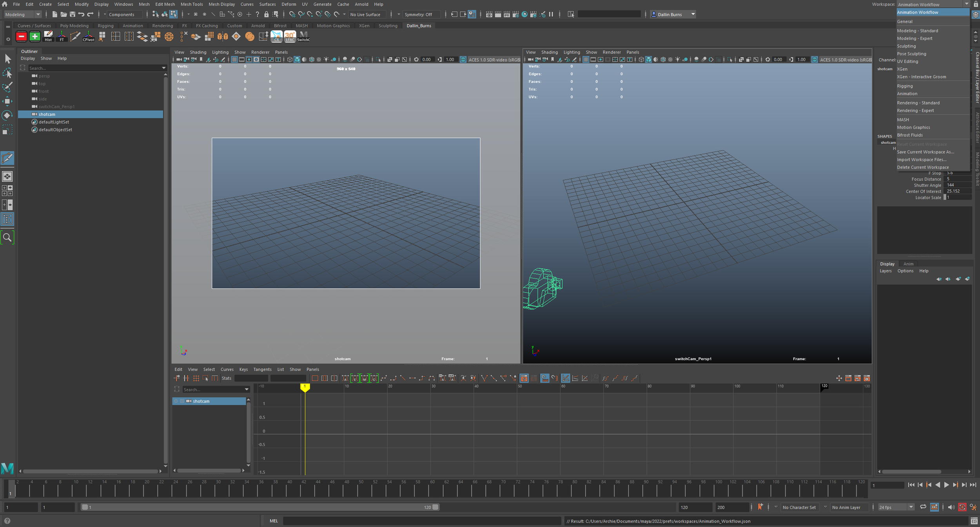The image size is (980, 527).
Task: Open the Script Editor icon
Action: coord(974,521)
